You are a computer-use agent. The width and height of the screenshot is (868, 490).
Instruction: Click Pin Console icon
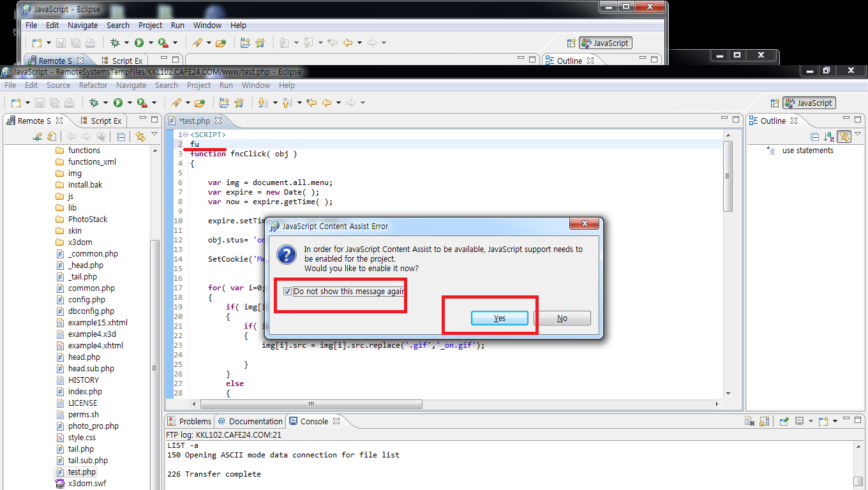click(x=783, y=422)
